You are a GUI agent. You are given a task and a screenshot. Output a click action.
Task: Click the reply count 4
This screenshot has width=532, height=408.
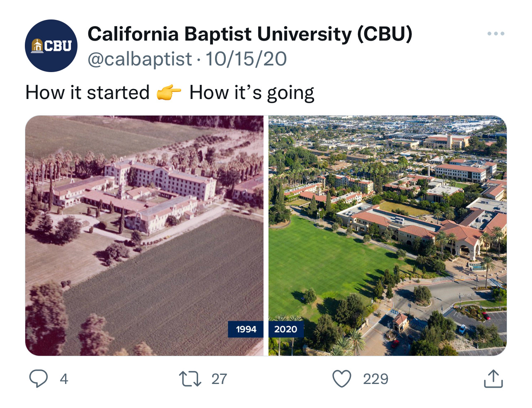click(x=64, y=379)
